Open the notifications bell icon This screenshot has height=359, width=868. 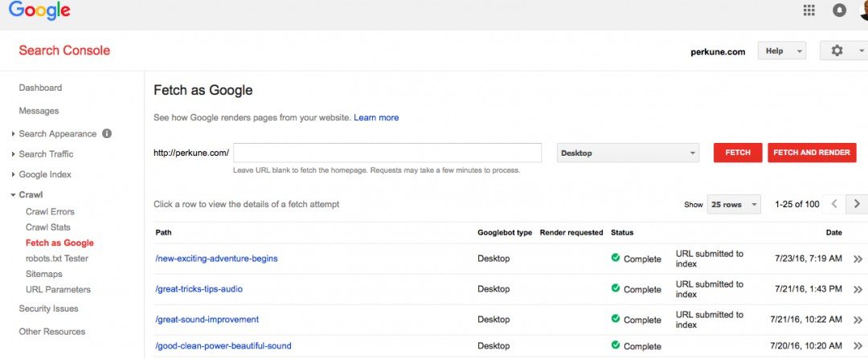839,10
